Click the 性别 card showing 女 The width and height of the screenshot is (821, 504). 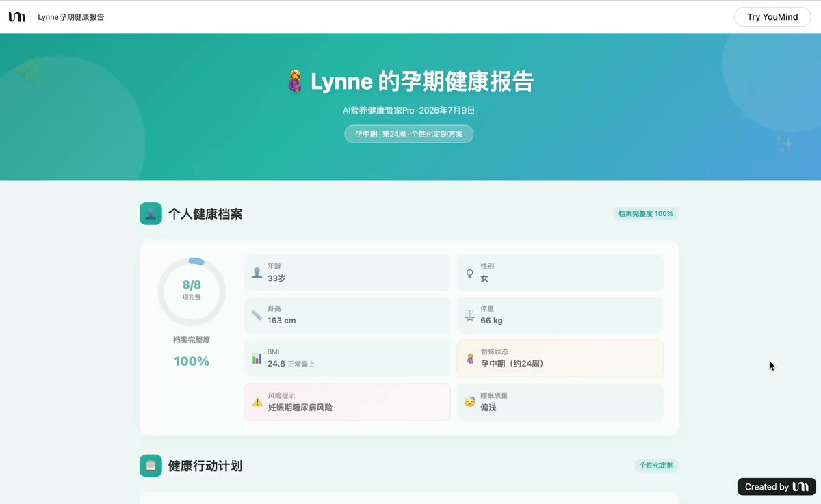pos(560,273)
